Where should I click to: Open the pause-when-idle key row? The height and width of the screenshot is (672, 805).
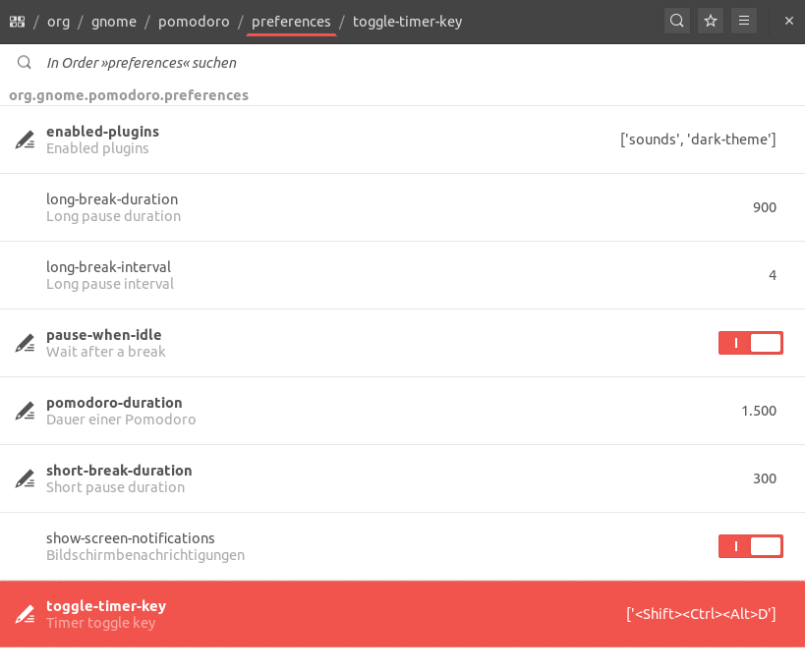(403, 343)
